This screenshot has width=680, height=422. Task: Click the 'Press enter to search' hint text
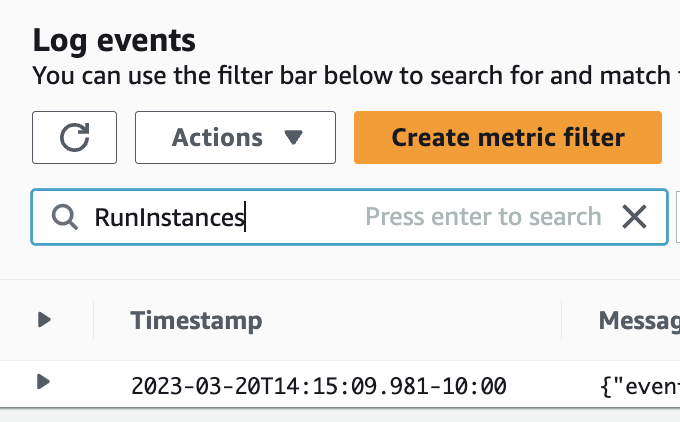[482, 217]
